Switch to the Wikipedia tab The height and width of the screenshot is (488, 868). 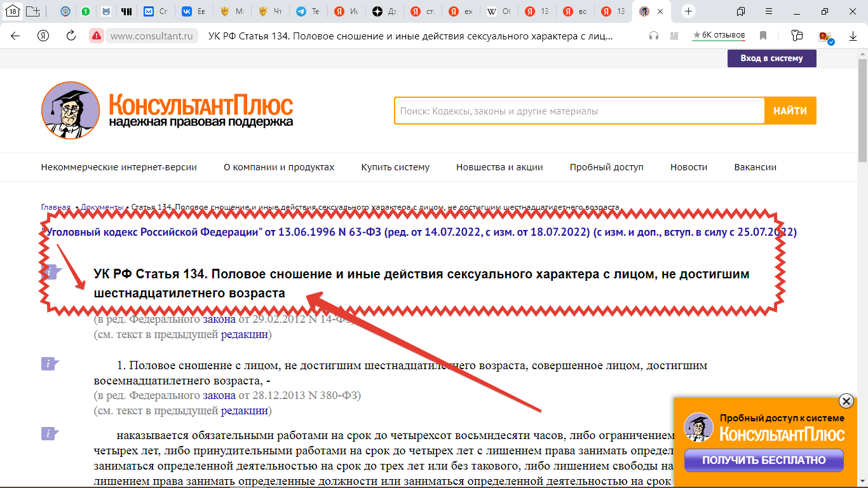click(498, 11)
